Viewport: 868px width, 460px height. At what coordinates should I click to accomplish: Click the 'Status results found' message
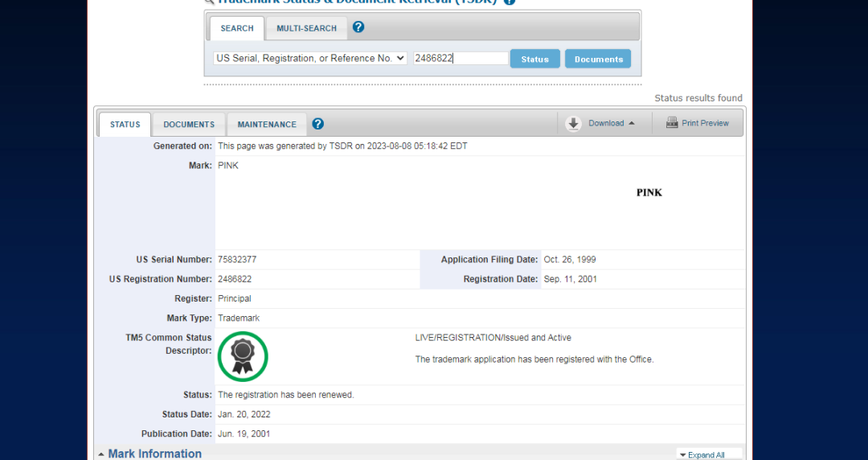pyautogui.click(x=698, y=97)
